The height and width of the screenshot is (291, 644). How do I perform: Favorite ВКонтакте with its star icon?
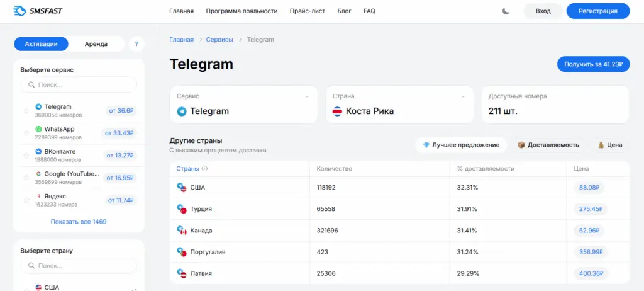26,156
